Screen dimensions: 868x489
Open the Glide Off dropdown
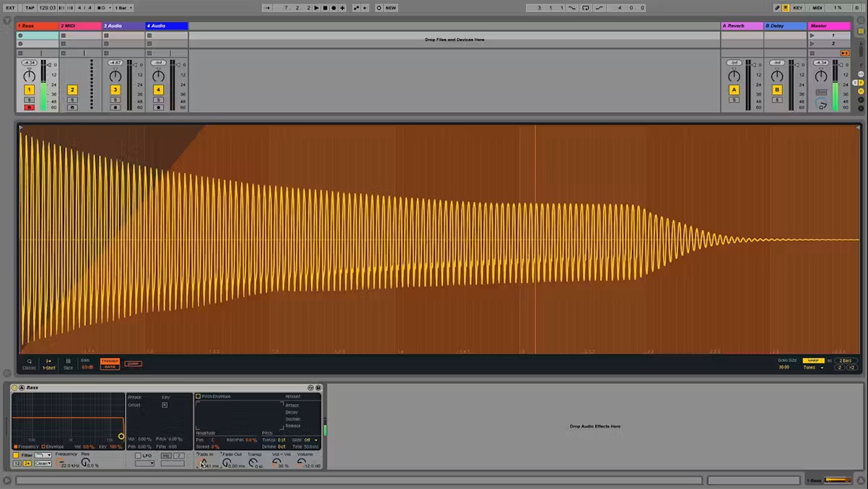click(311, 440)
